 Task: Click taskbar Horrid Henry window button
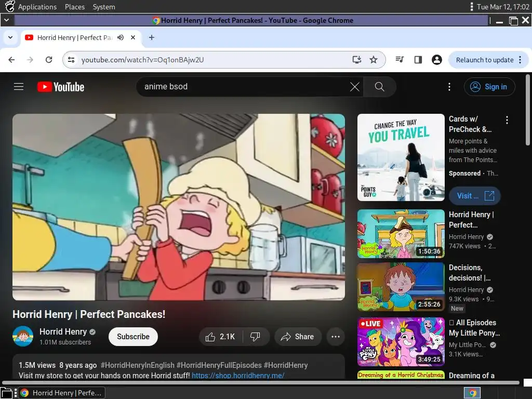pos(61,393)
